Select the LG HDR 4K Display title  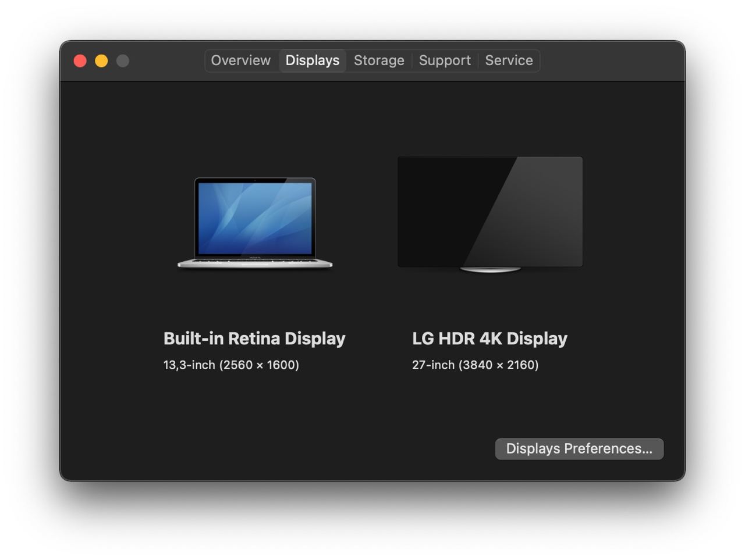pos(489,338)
